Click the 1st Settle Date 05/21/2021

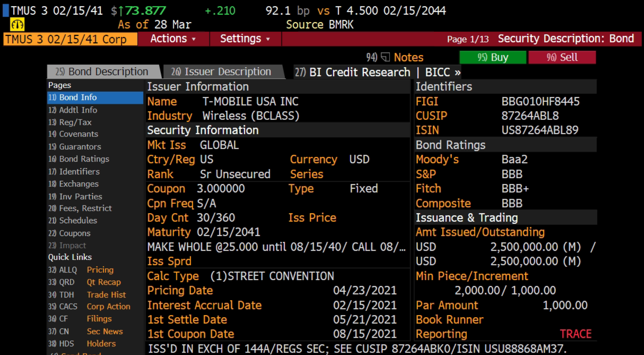pyautogui.click(x=365, y=320)
